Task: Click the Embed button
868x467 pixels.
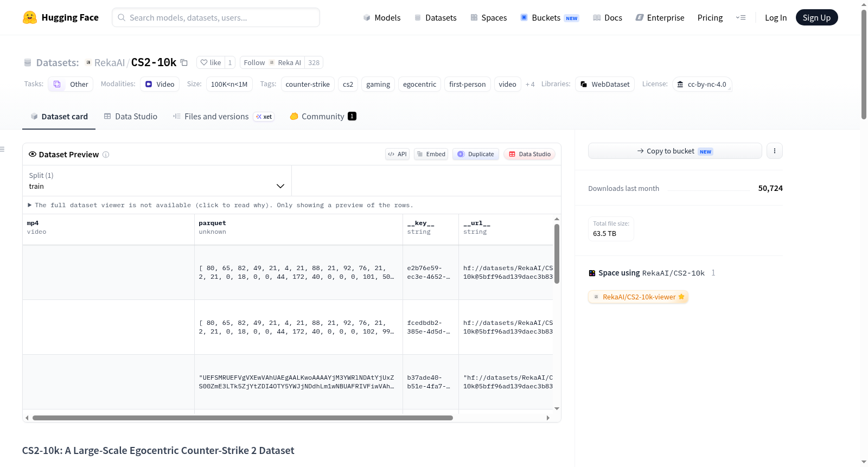Action: click(x=431, y=154)
